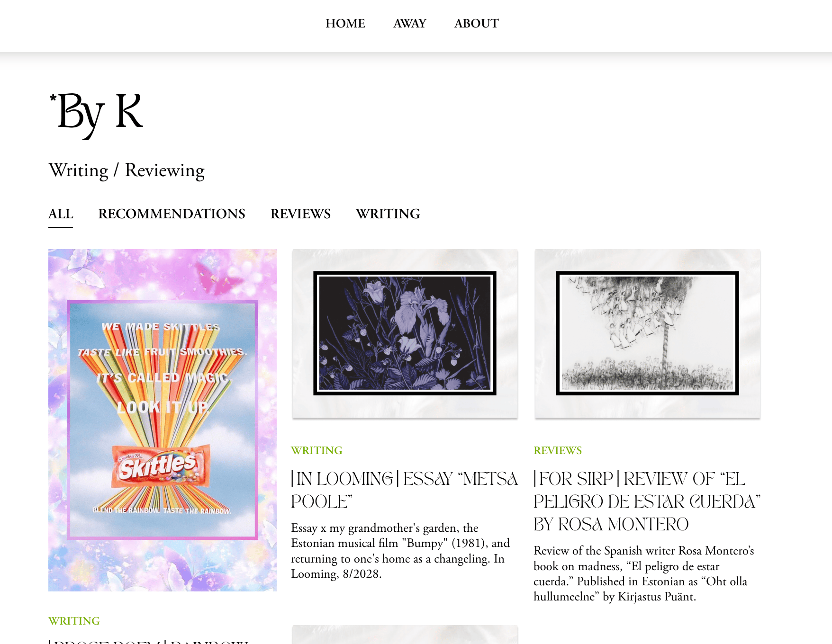Viewport: 832px width, 644px height.
Task: Open the tree sketch drawing thumbnail
Action: [648, 334]
